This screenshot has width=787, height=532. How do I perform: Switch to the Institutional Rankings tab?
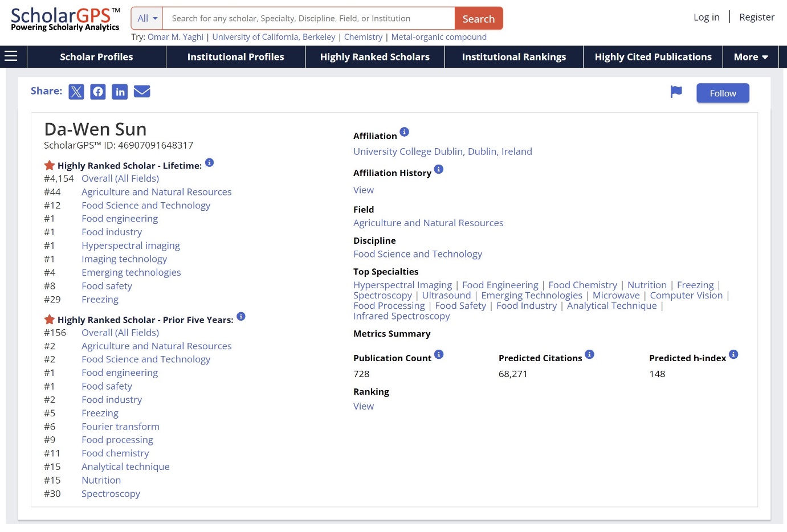click(513, 56)
